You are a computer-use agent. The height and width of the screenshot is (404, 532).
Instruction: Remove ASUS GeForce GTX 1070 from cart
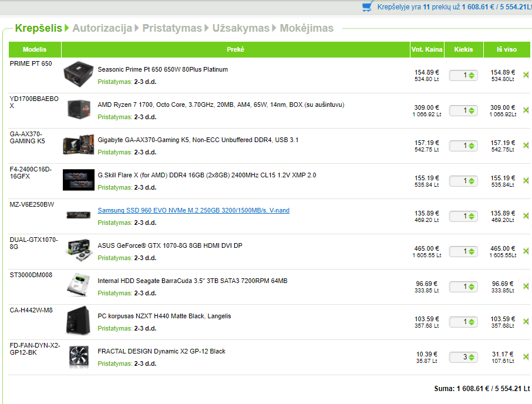pyautogui.click(x=526, y=251)
